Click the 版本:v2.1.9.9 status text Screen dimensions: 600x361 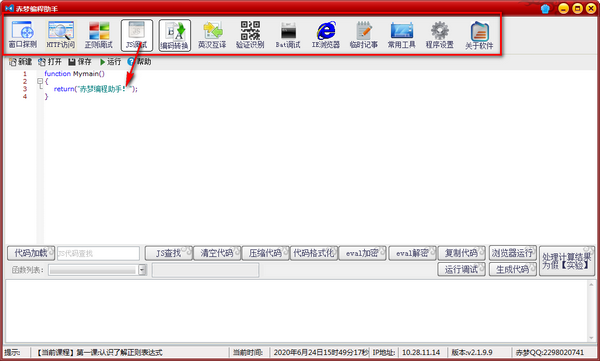472,352
